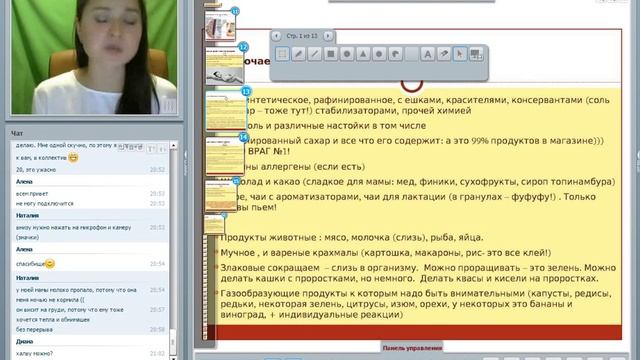Click the chat scrollbar thumb
This screenshot has width=640, height=360.
click(x=173, y=341)
